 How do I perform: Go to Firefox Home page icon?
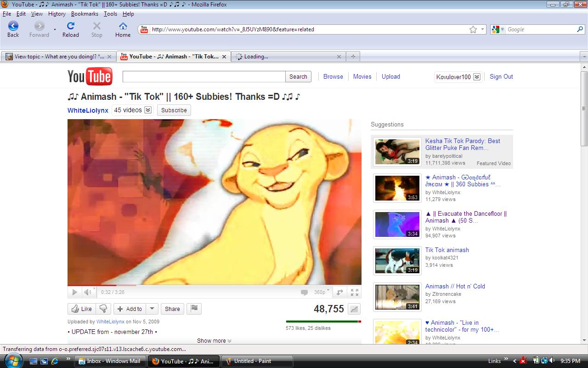[x=123, y=29]
